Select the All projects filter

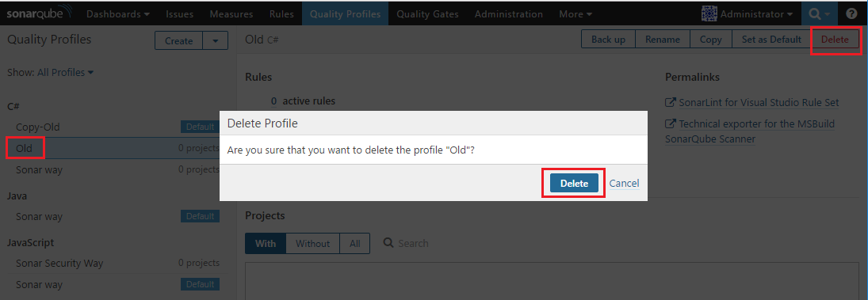(x=355, y=243)
